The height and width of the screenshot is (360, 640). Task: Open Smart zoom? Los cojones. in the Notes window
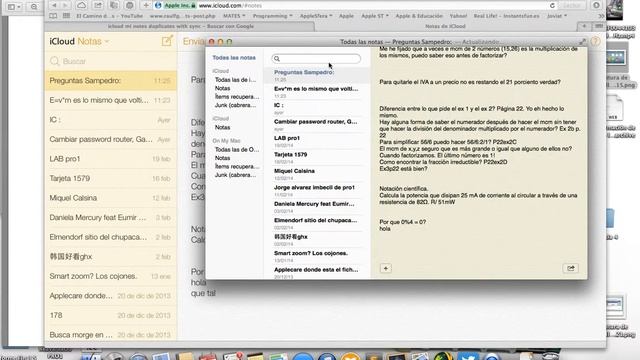coord(317,256)
